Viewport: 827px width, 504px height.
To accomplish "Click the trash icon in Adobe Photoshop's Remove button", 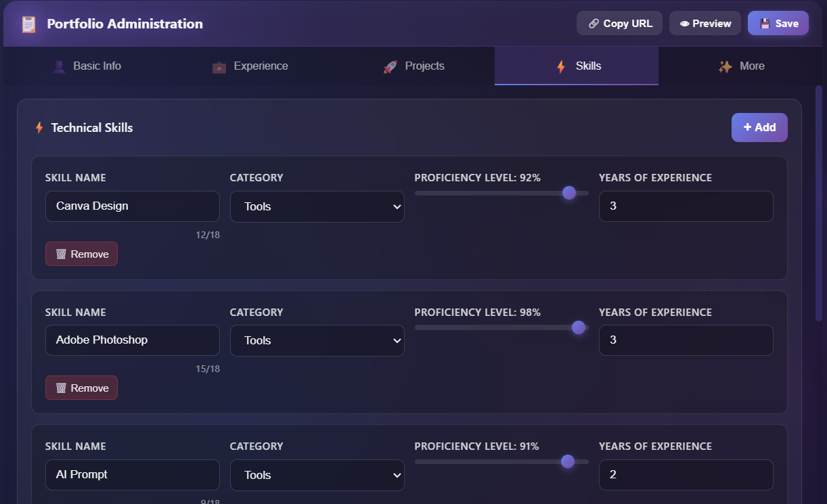I will click(x=60, y=388).
